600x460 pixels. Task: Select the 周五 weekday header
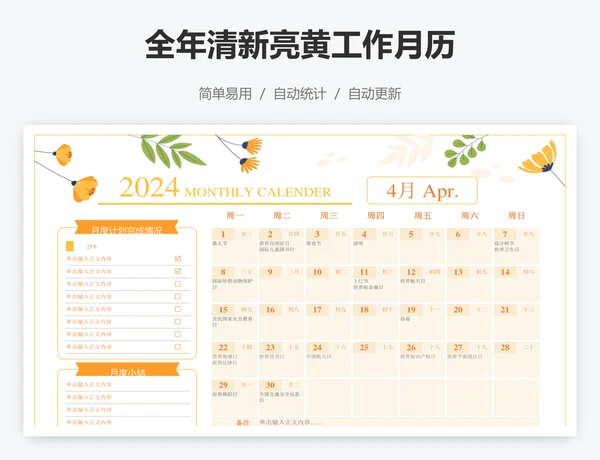pos(422,216)
